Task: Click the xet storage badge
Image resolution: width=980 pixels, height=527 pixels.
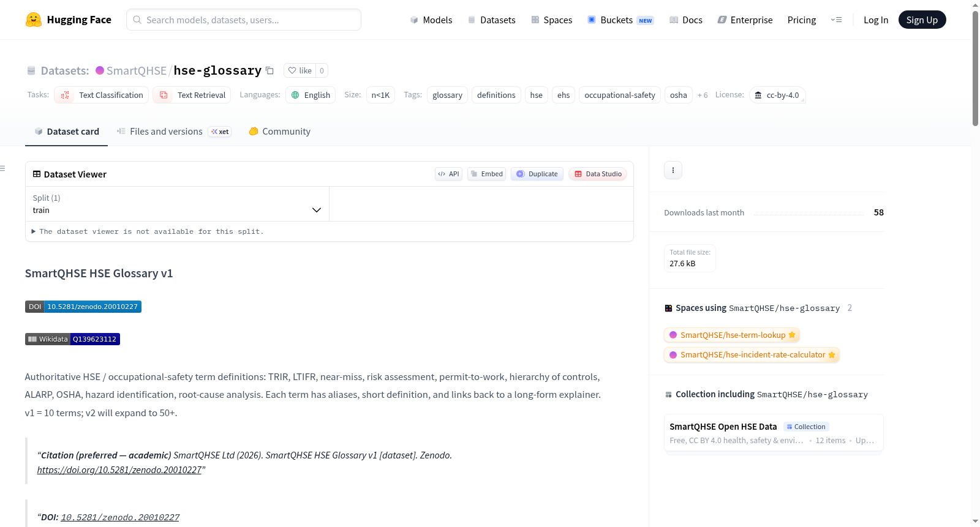Action: point(220,132)
